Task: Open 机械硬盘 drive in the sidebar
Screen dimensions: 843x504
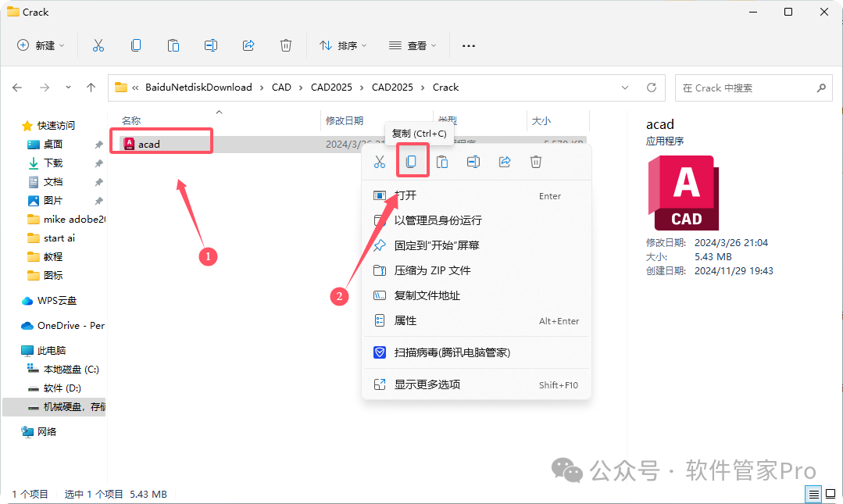Action: 55,406
